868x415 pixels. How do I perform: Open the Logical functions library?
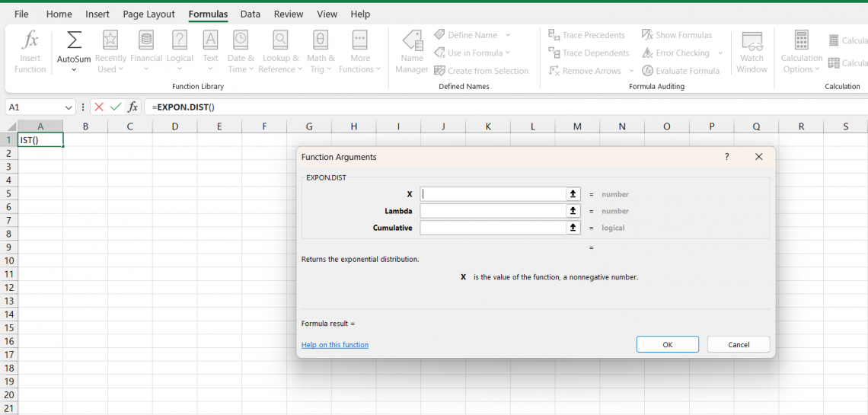coord(180,52)
